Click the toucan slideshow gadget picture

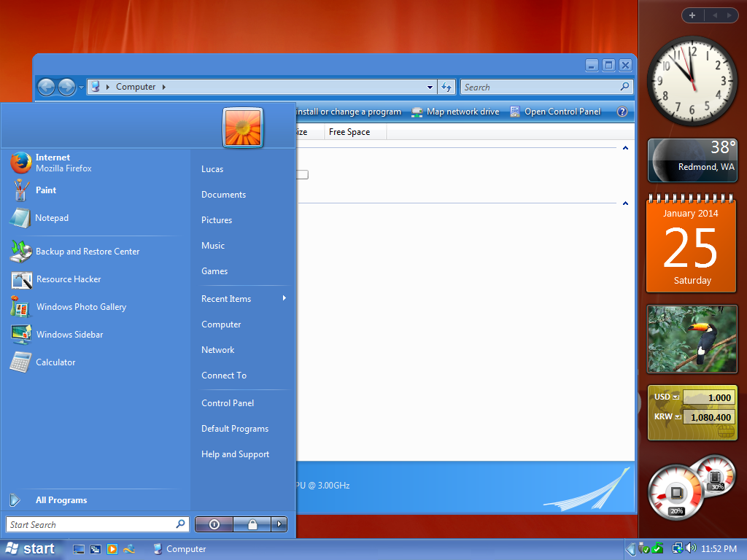point(692,339)
